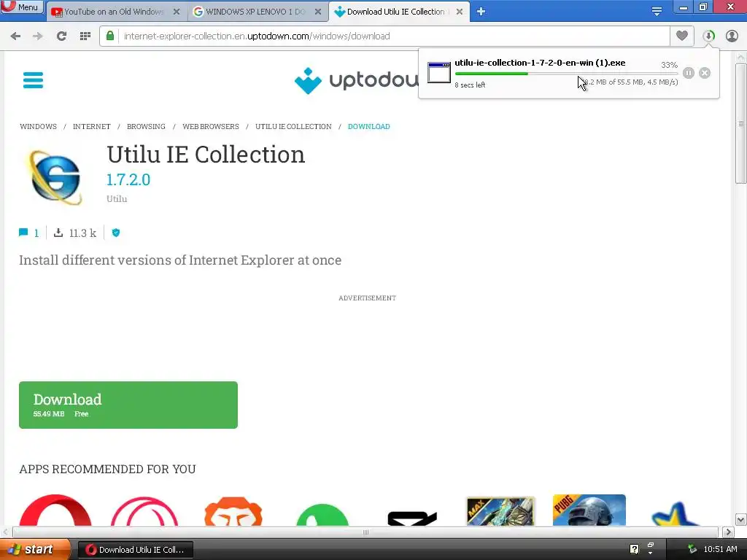Click the horizontal scrollbar right arrow
The height and width of the screenshot is (560, 747).
point(728,532)
